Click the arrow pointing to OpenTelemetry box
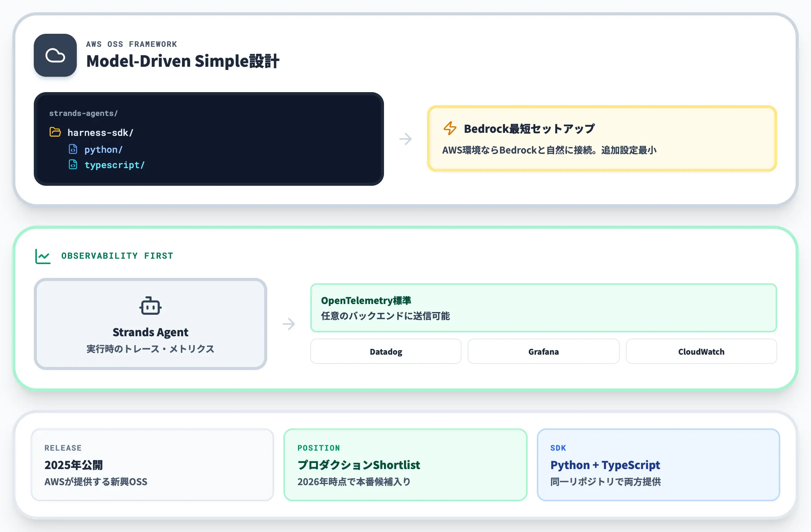The width and height of the screenshot is (811, 532). tap(289, 324)
